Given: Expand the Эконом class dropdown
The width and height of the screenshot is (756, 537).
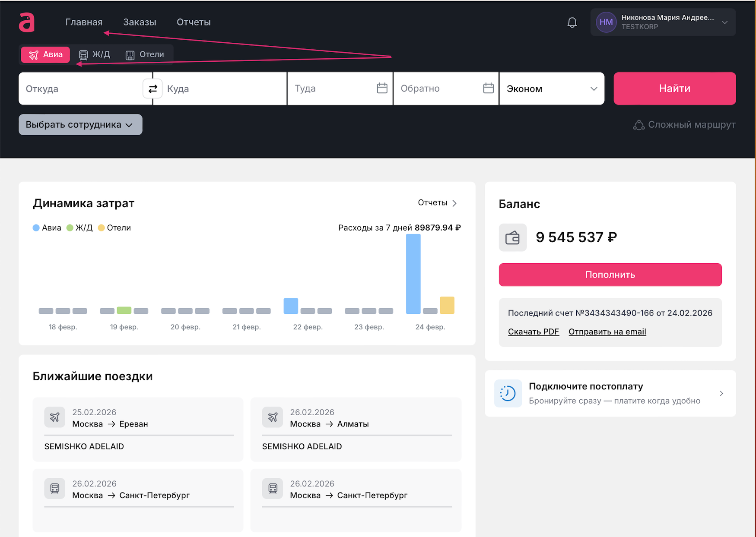Looking at the screenshot, I should (551, 88).
